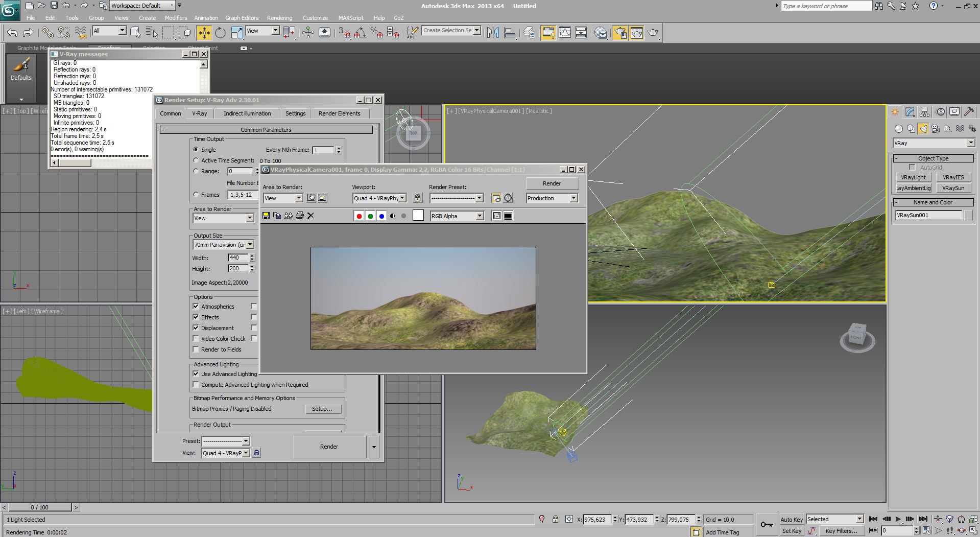Click the Mirror tool icon
980x537 pixels.
coord(493,33)
